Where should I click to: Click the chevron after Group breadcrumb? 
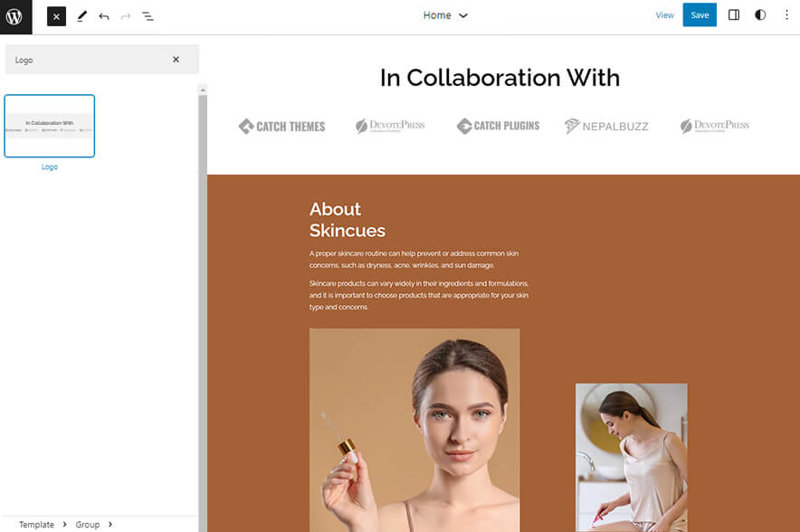(110, 524)
